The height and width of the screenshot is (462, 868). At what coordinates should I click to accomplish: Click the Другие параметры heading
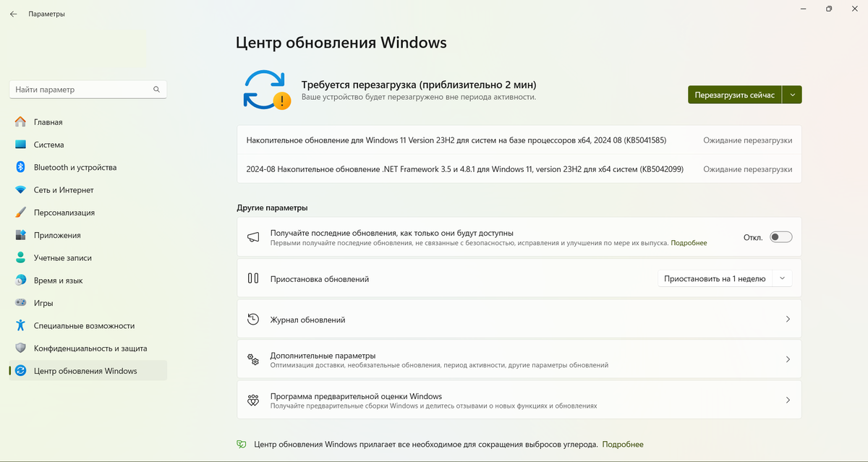(272, 208)
